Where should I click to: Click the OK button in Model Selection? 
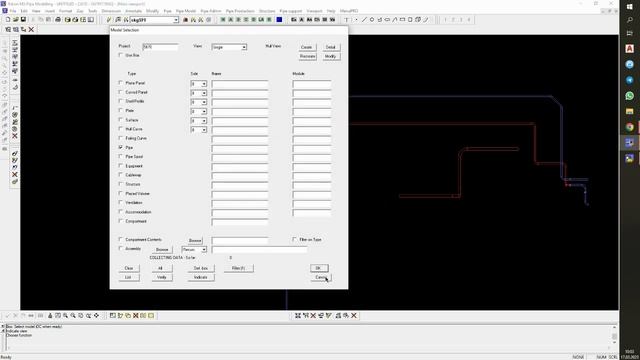[319, 268]
